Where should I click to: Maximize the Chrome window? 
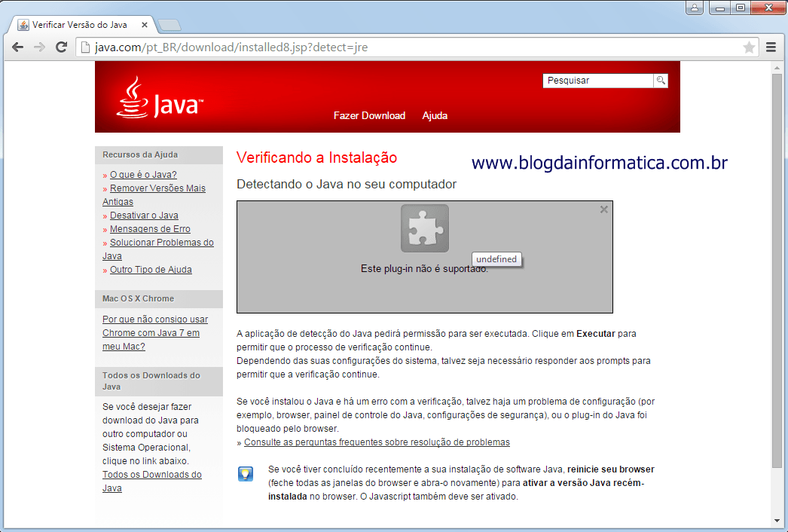[x=741, y=8]
